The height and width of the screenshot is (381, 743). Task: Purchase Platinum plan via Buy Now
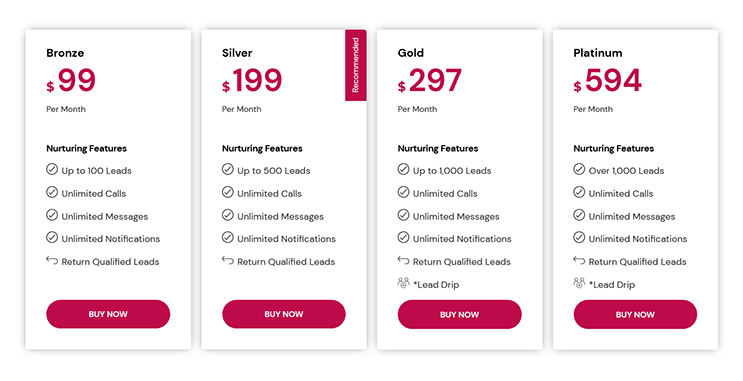pyautogui.click(x=635, y=314)
